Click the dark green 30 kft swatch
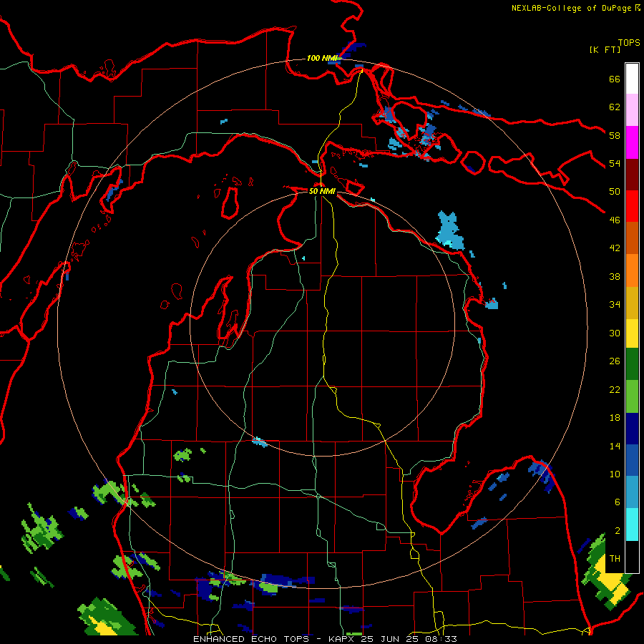 [x=632, y=364]
